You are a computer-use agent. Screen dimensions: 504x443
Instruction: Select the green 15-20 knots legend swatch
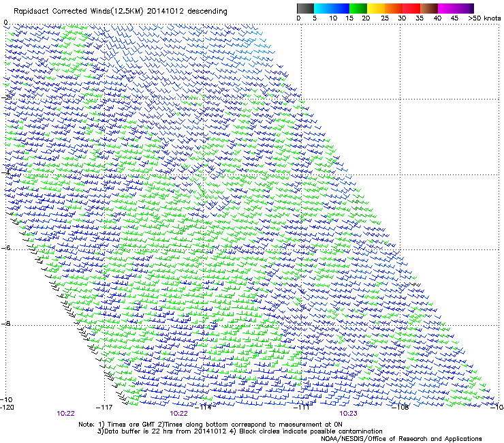point(358,8)
